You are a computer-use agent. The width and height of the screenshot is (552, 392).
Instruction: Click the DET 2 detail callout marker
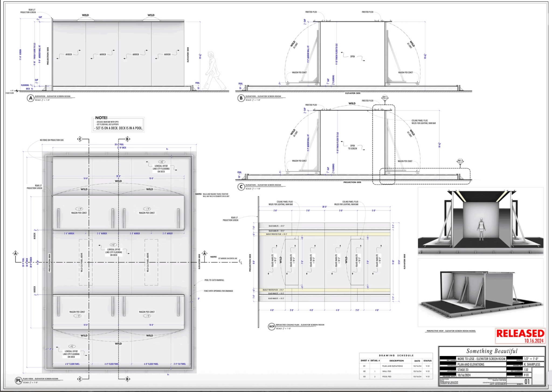tap(460, 161)
